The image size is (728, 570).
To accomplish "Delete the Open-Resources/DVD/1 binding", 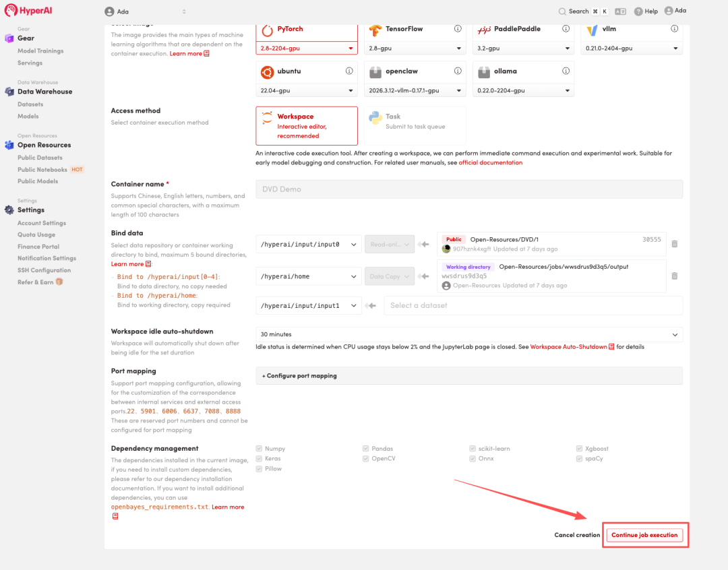I will [x=675, y=244].
